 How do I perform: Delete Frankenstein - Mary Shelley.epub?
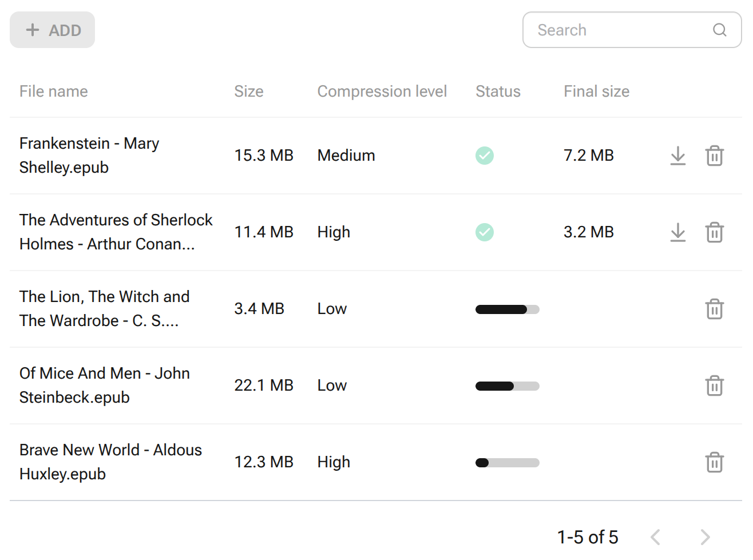[x=714, y=156]
